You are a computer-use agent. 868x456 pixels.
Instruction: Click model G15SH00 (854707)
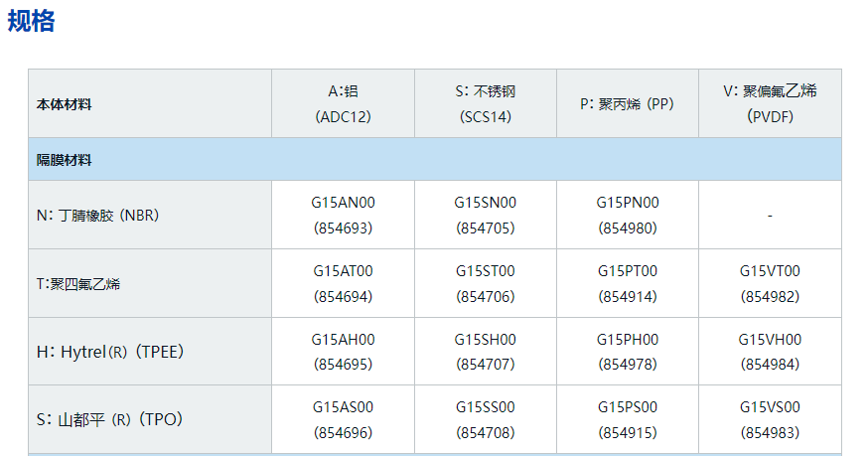point(485,352)
